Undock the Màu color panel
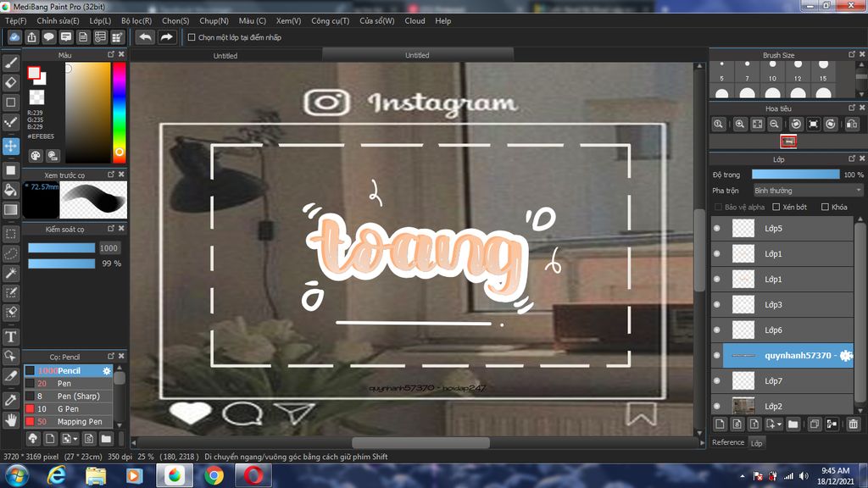 coord(111,54)
